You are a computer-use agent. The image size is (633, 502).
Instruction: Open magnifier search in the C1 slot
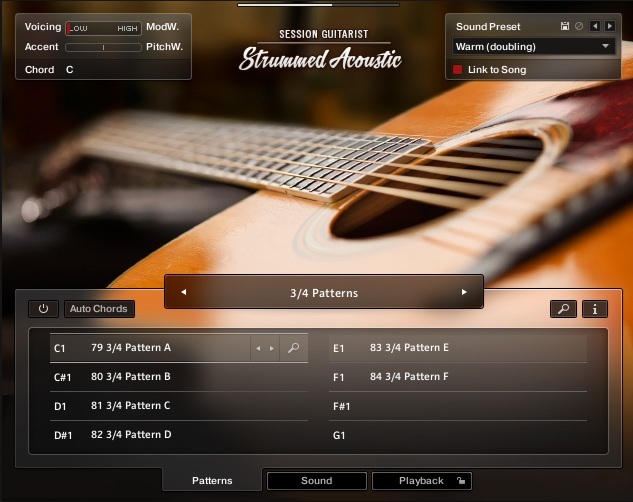point(293,348)
